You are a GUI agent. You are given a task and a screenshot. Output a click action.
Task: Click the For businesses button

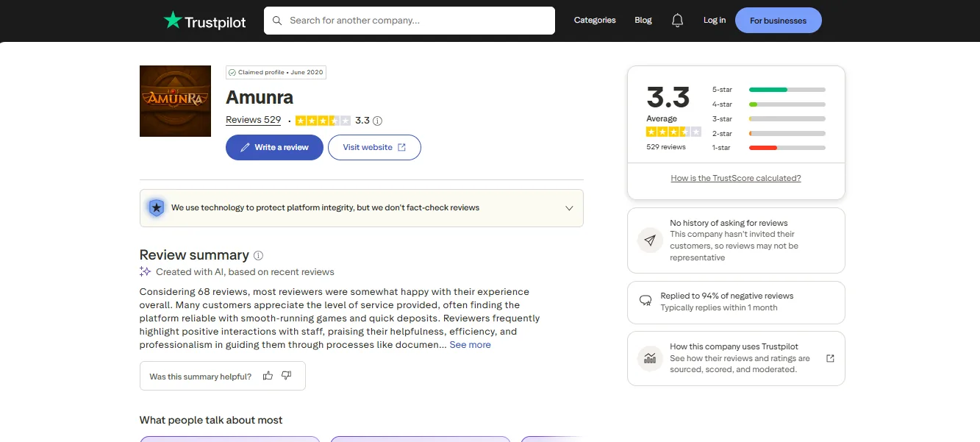pyautogui.click(x=778, y=21)
